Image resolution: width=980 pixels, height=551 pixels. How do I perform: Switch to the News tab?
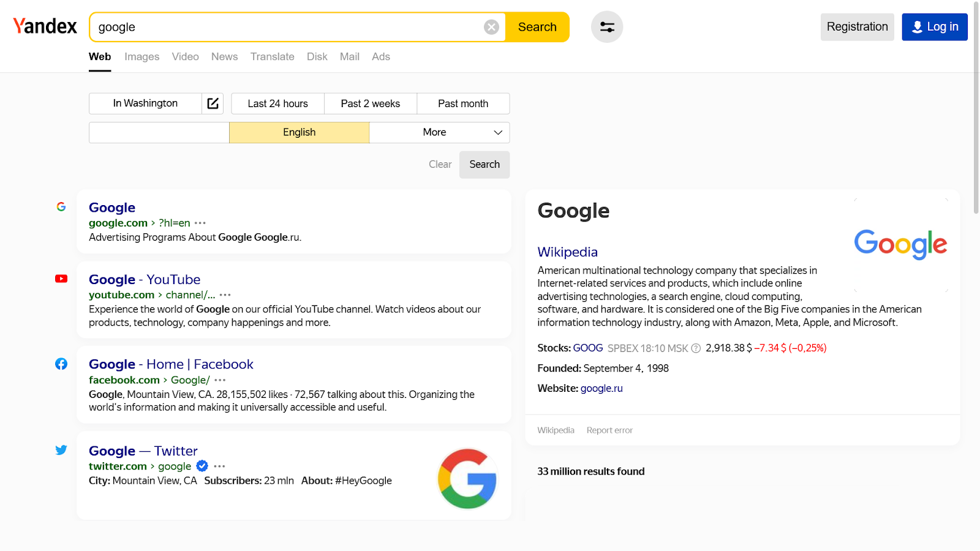click(225, 56)
